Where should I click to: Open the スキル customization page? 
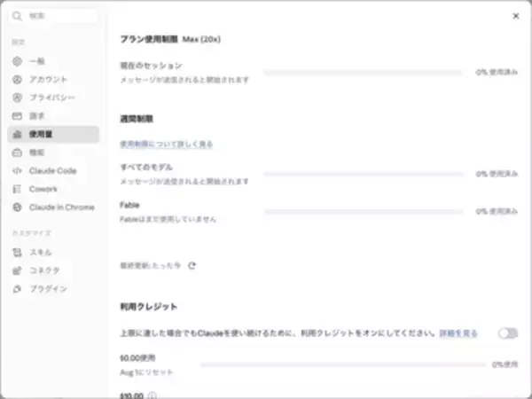(x=53, y=253)
